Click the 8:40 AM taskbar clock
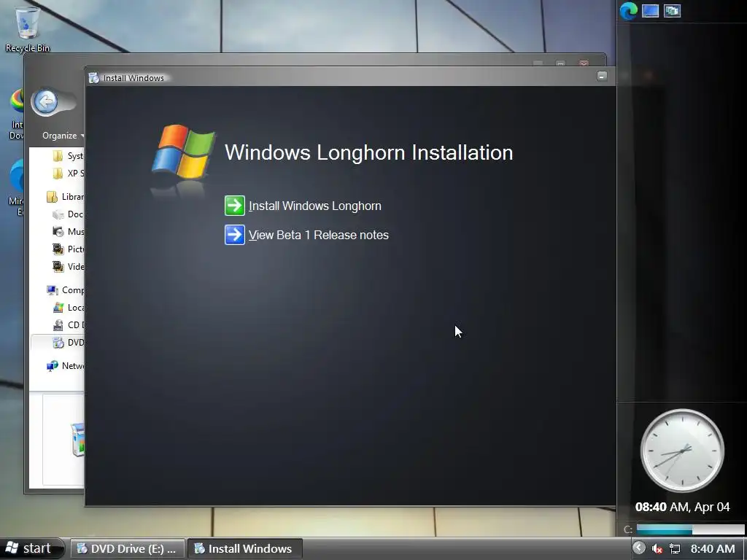This screenshot has height=560, width=747. (713, 549)
